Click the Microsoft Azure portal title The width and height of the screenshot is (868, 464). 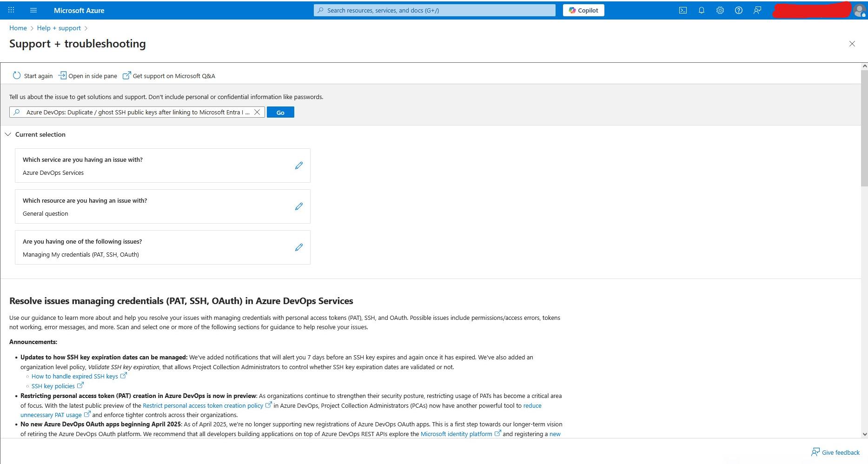coord(79,10)
